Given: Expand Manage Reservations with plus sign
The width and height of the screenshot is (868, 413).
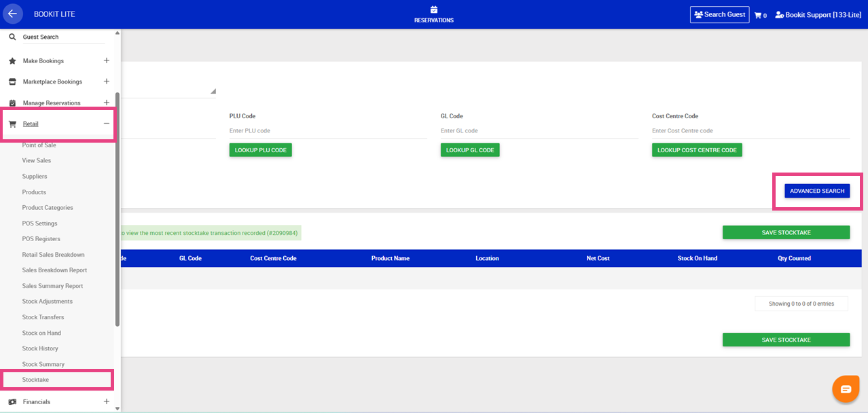Looking at the screenshot, I should [x=107, y=103].
